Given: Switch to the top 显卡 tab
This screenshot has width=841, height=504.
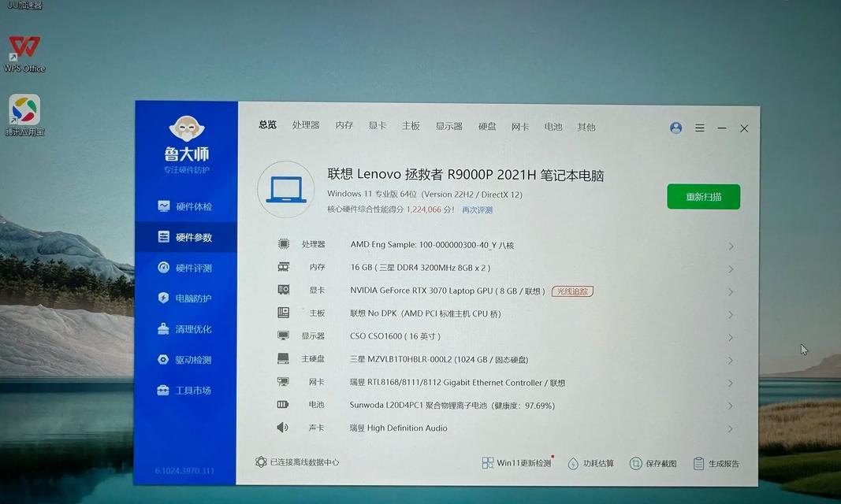Looking at the screenshot, I should pos(378,126).
